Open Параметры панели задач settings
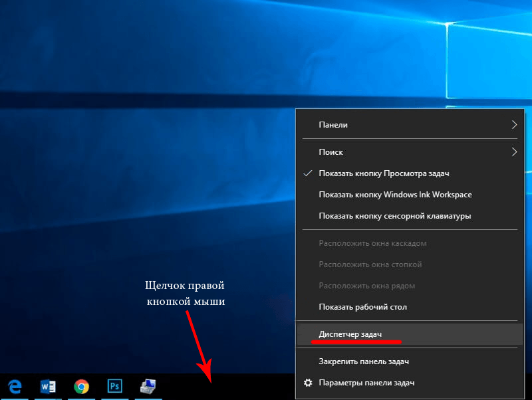The image size is (532, 400). point(366,383)
